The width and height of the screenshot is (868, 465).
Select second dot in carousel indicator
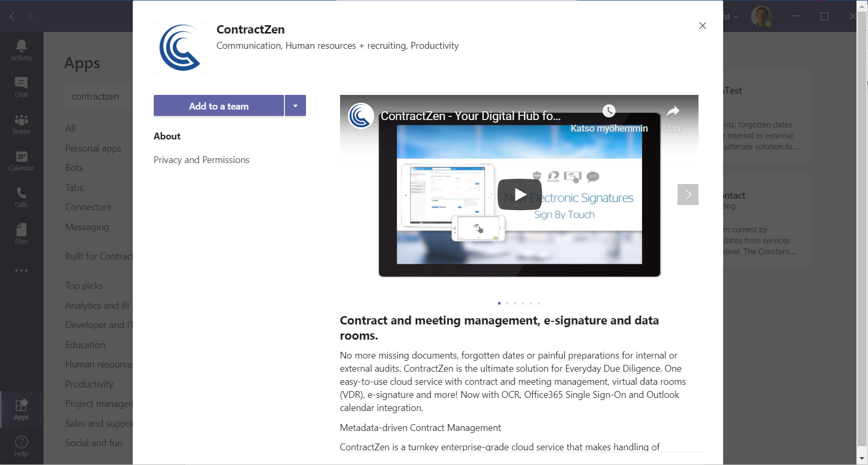[507, 303]
